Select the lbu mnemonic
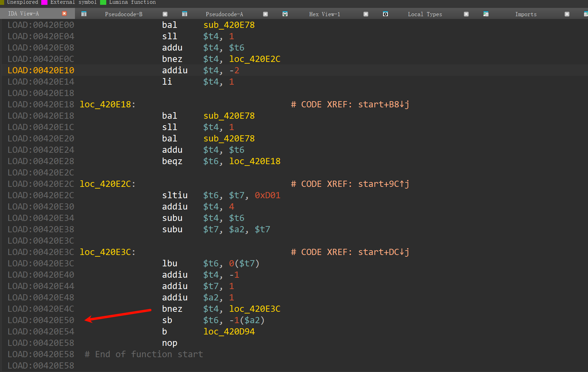588x372 pixels. (x=170, y=264)
